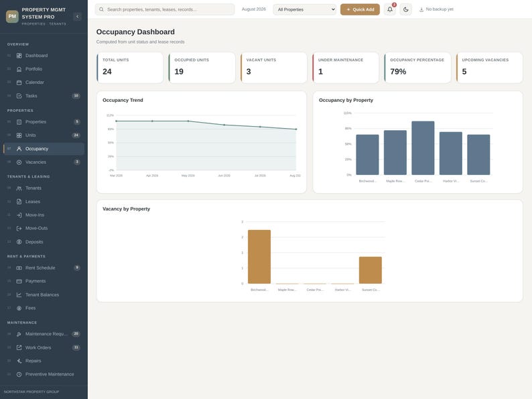
Task: Open the Fees icon
Action: [19, 308]
